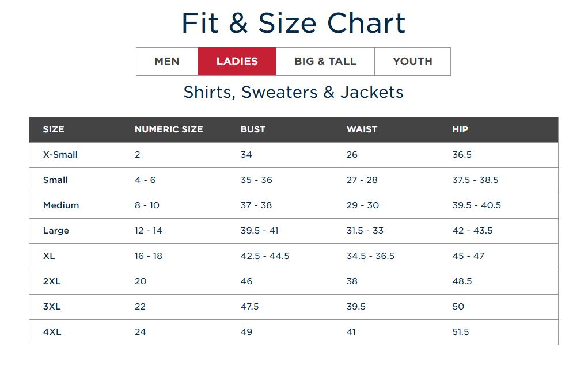The height and width of the screenshot is (366, 588).
Task: Click the Shirts, Sweaters & Jackets subtitle
Action: tap(294, 92)
